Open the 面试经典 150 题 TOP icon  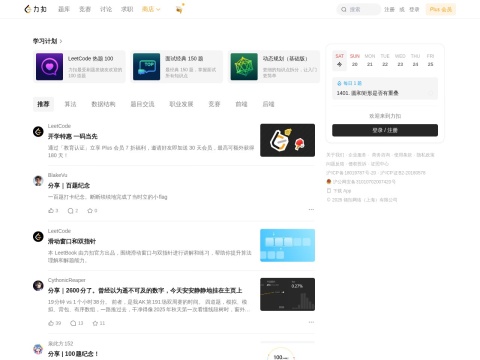point(147,67)
